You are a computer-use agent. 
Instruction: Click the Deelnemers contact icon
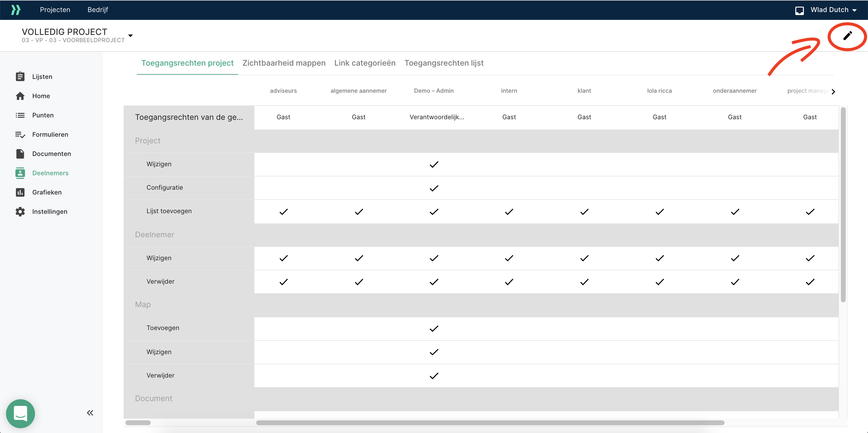pyautogui.click(x=20, y=173)
